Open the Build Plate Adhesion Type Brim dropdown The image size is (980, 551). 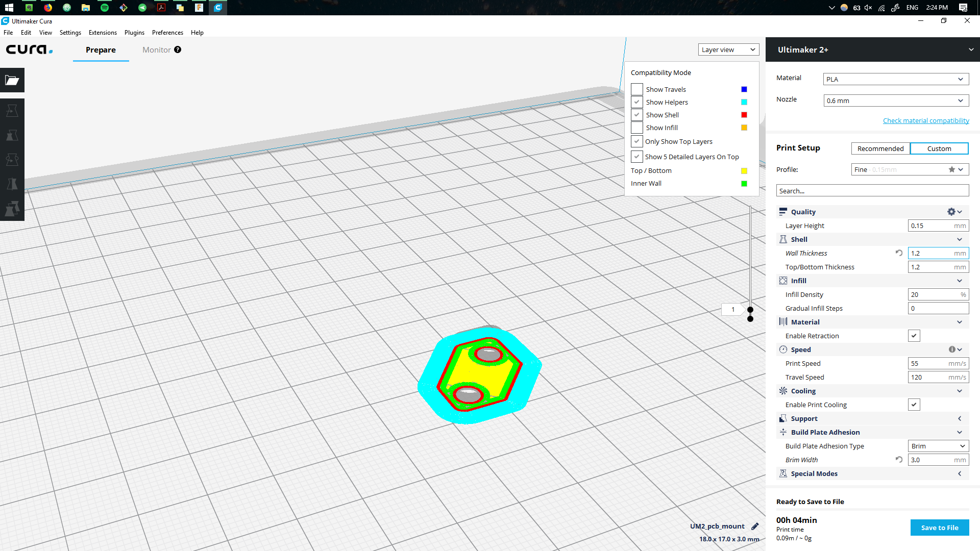[x=938, y=446]
